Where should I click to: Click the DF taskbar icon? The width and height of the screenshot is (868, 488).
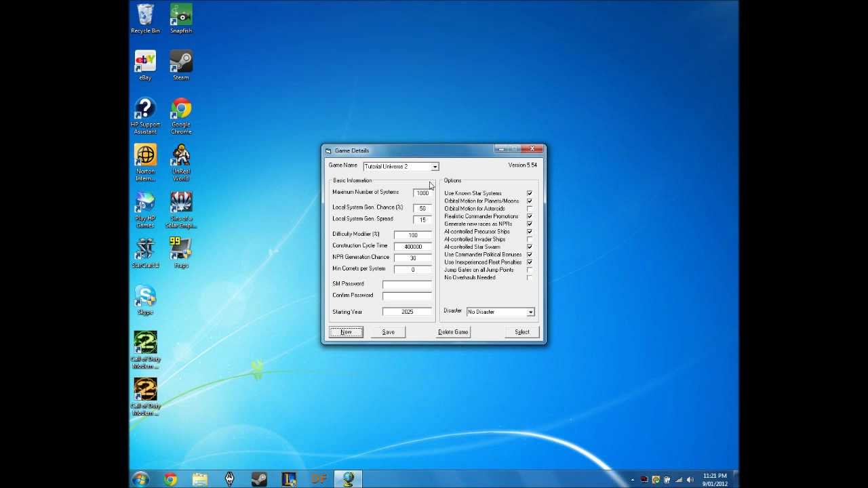point(319,479)
